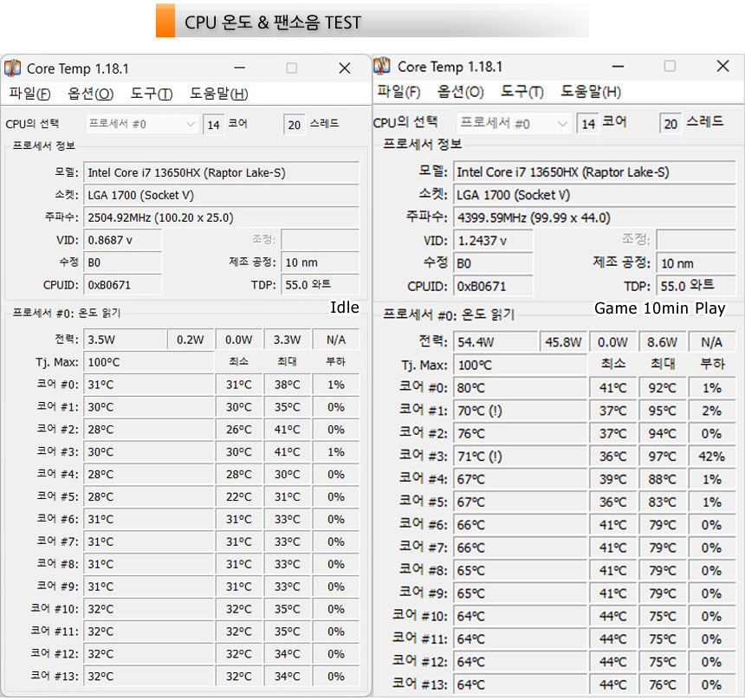Click Core Temp app icon in left window
The height and width of the screenshot is (700, 745).
pyautogui.click(x=13, y=68)
